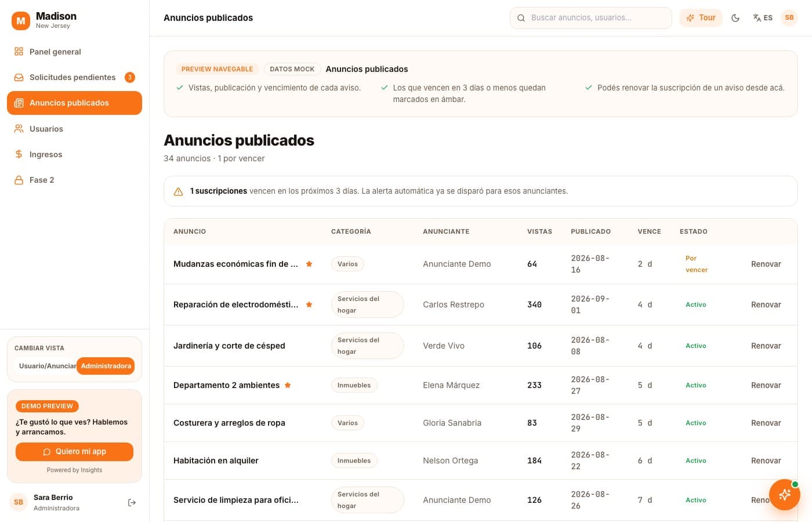812x522 pixels.
Task: Click the Vistas column header
Action: tap(539, 231)
